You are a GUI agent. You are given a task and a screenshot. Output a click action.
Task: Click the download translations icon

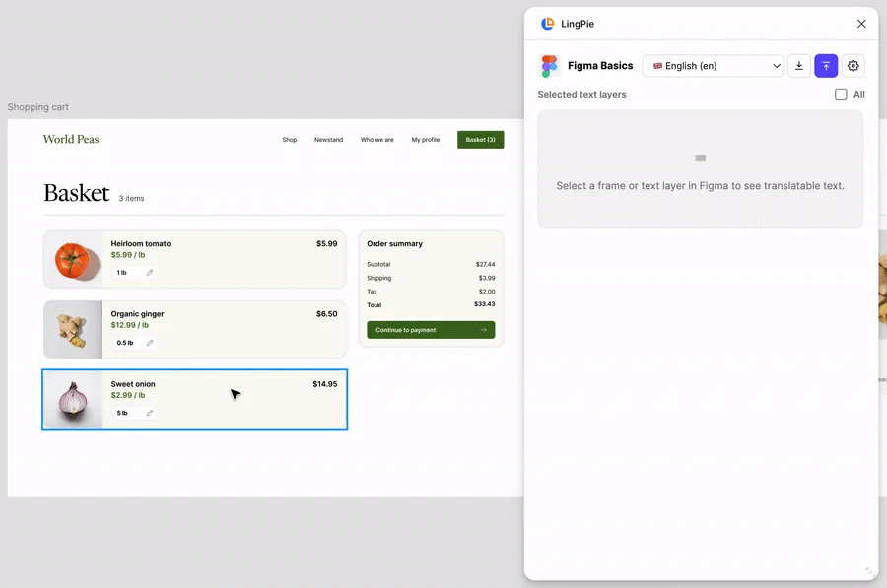[798, 66]
